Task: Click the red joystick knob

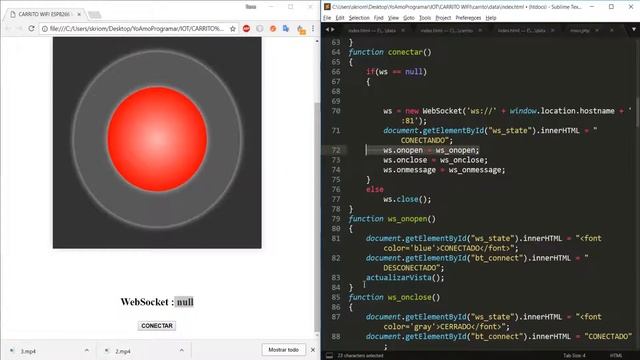Action: [157, 139]
